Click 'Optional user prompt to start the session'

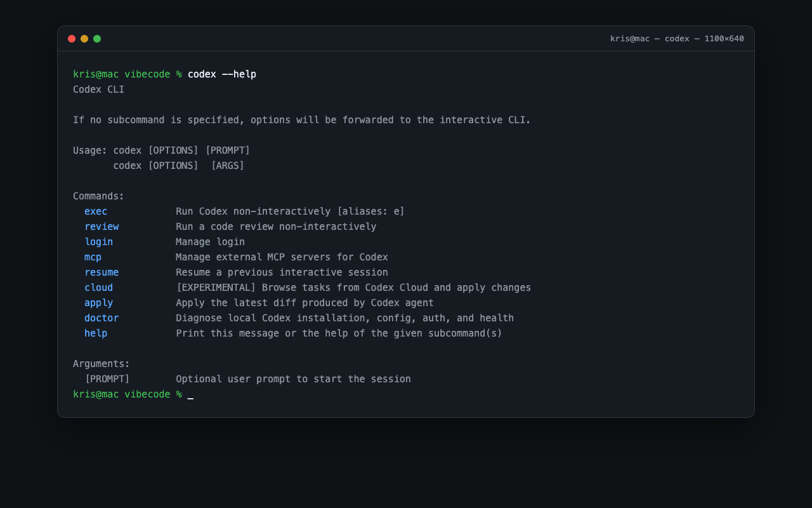coord(294,379)
